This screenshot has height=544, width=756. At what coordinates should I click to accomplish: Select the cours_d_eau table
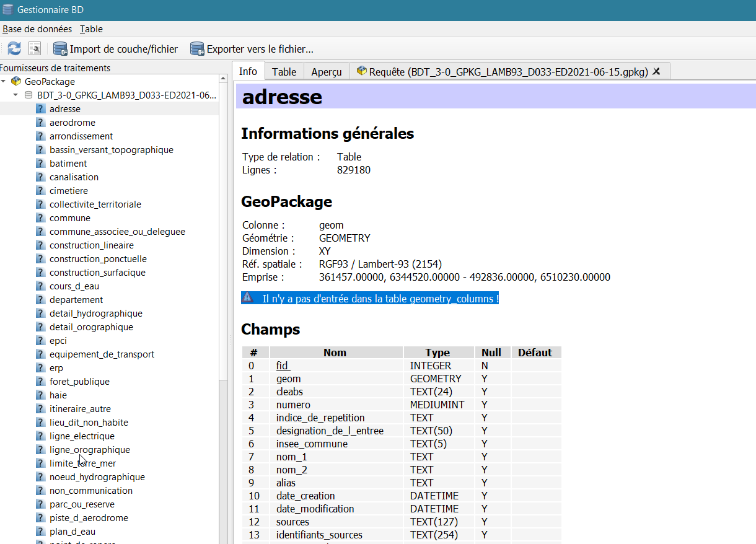click(x=74, y=286)
